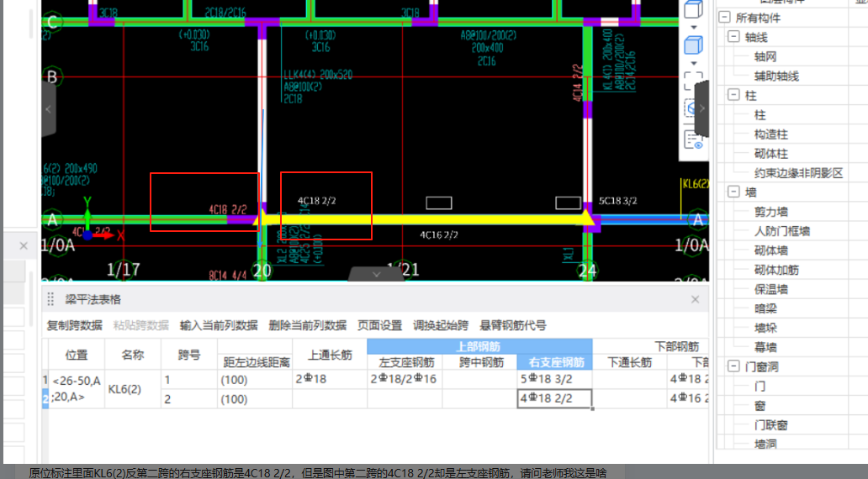Viewport: 868px width, 479px height.
Task: Select 墙垛 in component tree
Action: click(x=765, y=328)
